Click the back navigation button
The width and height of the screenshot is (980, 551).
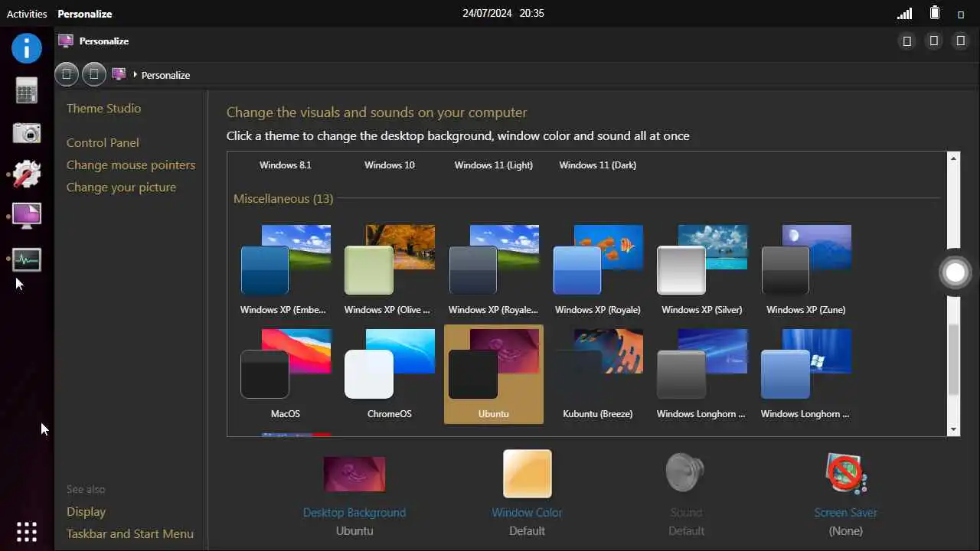tap(67, 74)
